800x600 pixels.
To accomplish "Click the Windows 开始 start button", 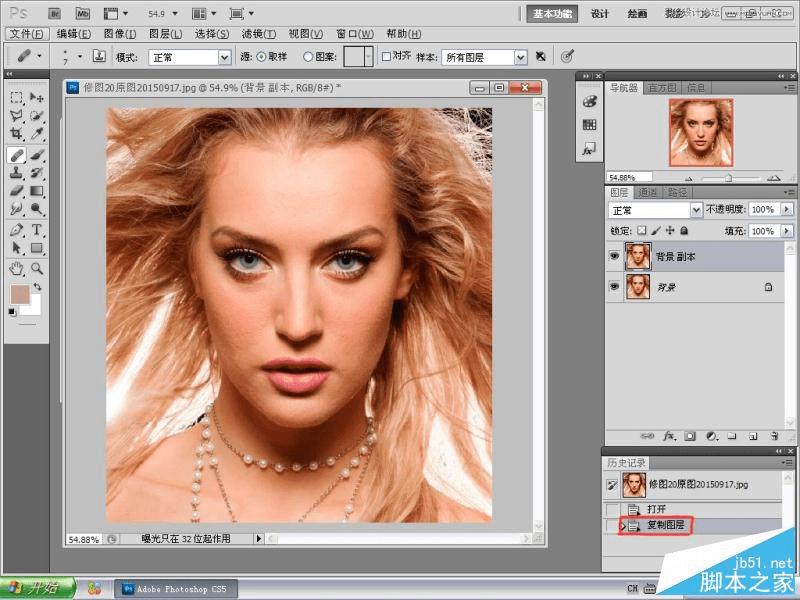I will [36, 588].
